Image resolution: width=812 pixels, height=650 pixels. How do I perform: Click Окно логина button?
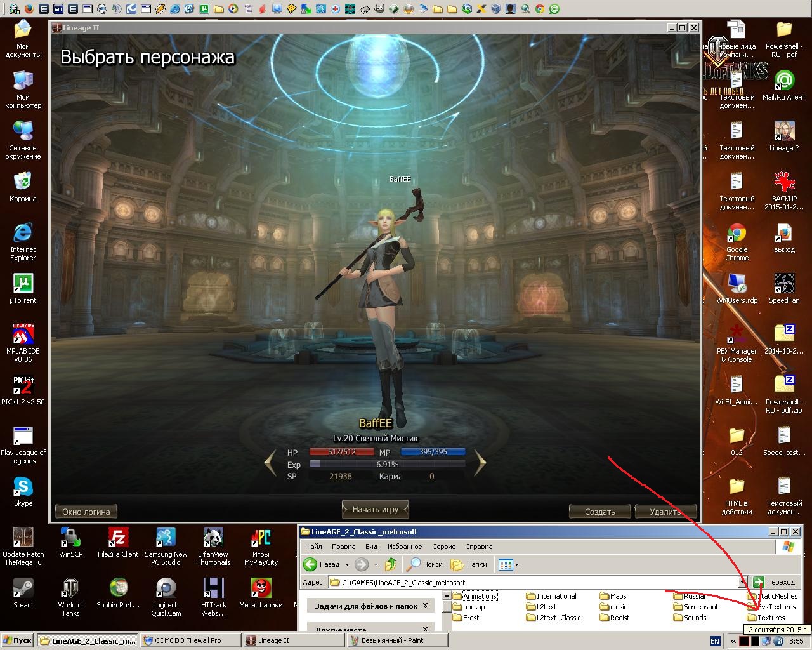point(86,512)
